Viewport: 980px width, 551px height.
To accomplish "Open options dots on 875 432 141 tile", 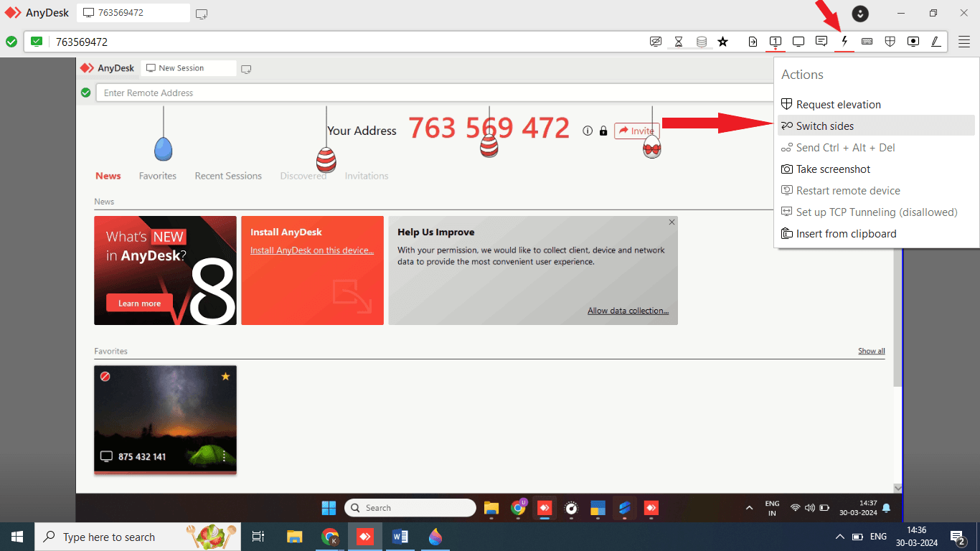I will 224,456.
